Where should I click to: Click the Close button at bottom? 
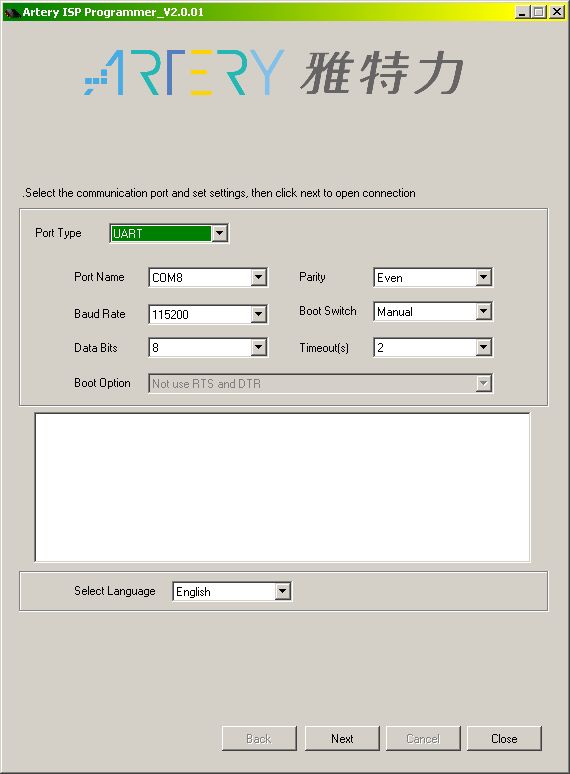coord(504,738)
